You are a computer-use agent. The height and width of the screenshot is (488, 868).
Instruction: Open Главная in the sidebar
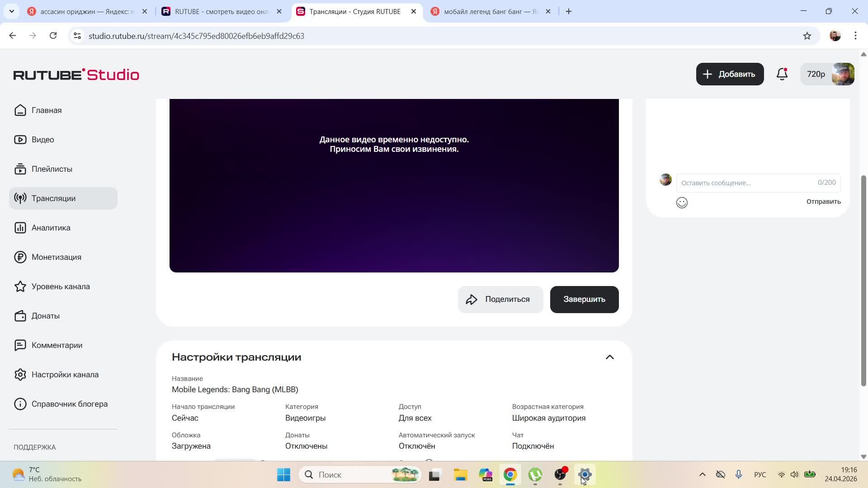click(x=47, y=110)
